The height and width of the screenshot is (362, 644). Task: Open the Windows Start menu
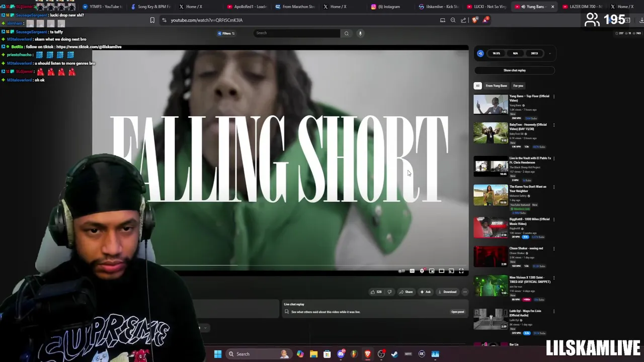(218, 354)
